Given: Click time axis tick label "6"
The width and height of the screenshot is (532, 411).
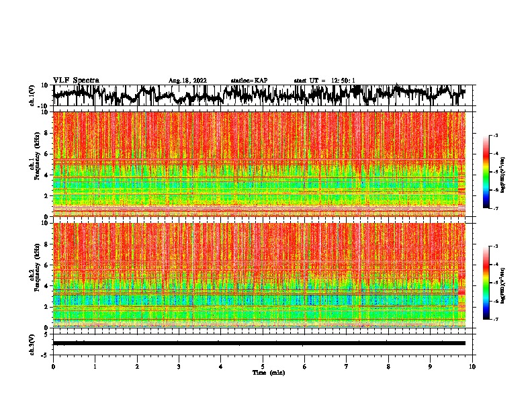Looking at the screenshot, I should coord(305,367).
